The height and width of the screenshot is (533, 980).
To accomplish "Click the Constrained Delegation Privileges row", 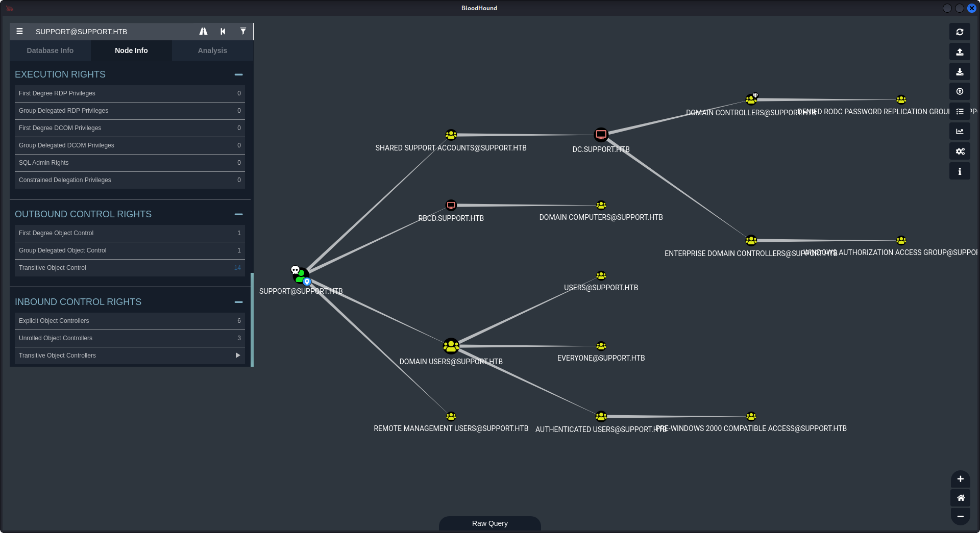I will tap(130, 180).
